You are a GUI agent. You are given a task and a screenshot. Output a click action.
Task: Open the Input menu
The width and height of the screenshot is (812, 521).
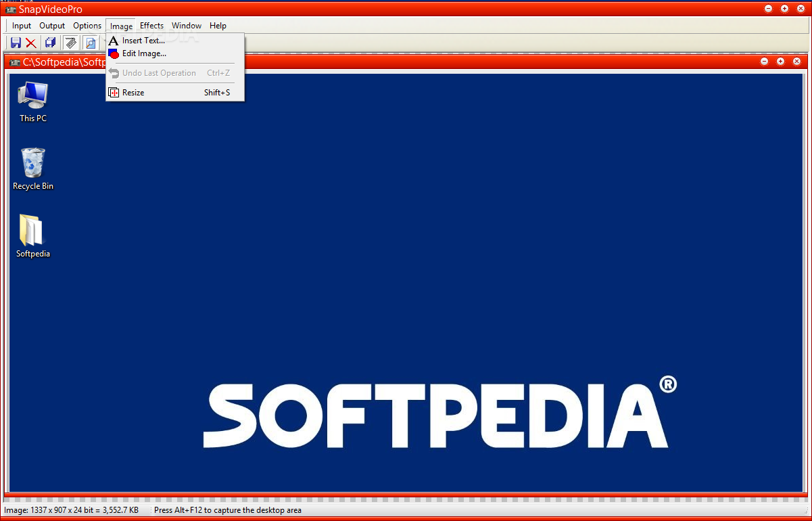point(22,26)
